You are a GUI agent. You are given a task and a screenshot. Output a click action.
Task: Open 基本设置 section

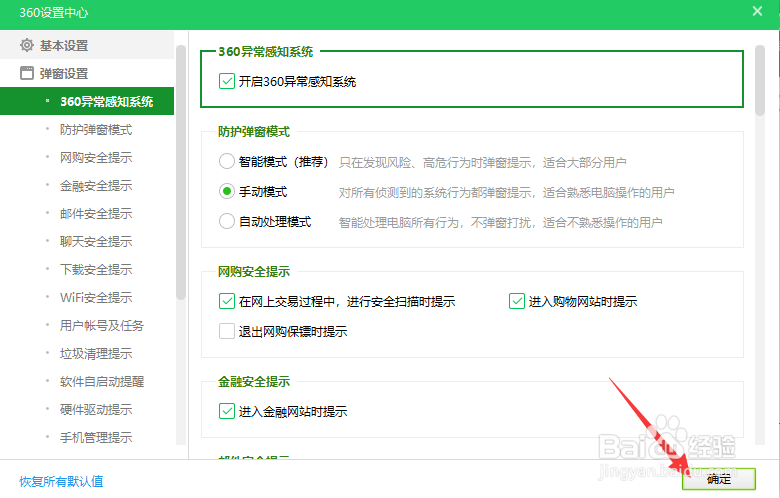tap(87, 45)
